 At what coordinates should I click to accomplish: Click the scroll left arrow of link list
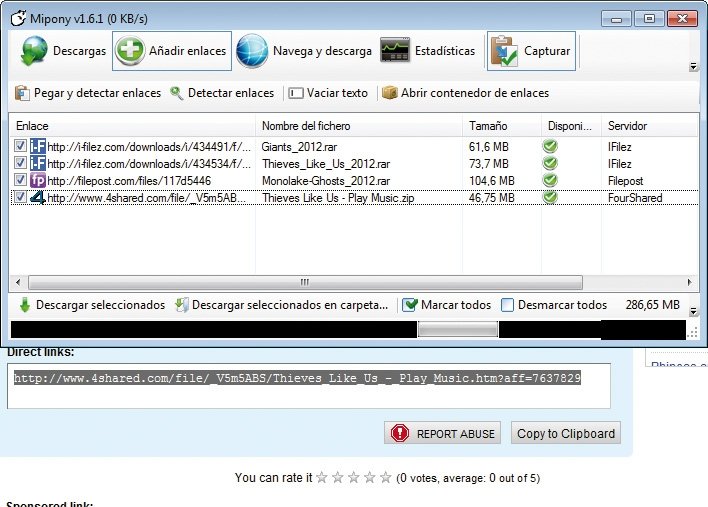click(x=18, y=283)
